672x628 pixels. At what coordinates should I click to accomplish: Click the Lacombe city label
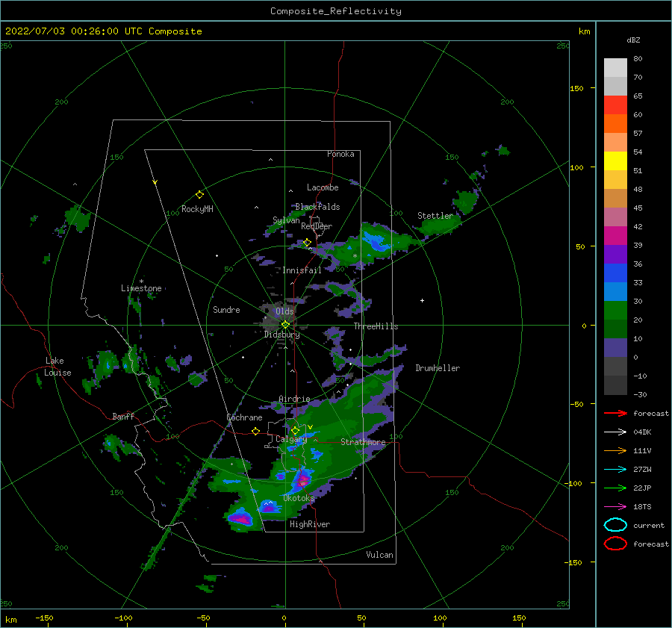323,187
